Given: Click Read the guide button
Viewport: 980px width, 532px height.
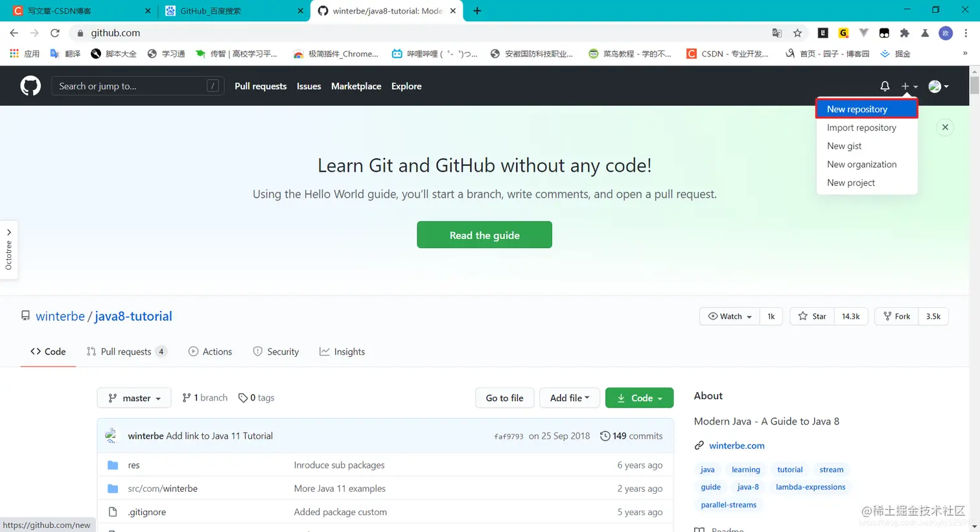Looking at the screenshot, I should [x=484, y=235].
